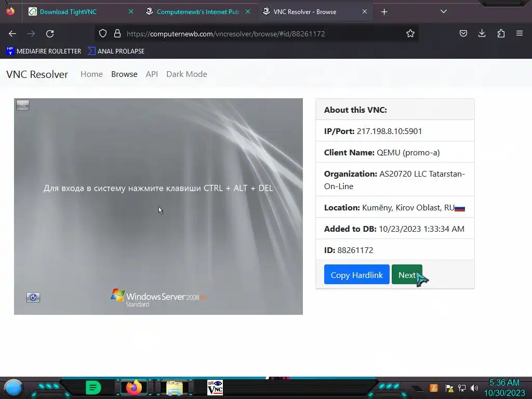Click the taskbar clock 5:36 AM

(x=504, y=383)
